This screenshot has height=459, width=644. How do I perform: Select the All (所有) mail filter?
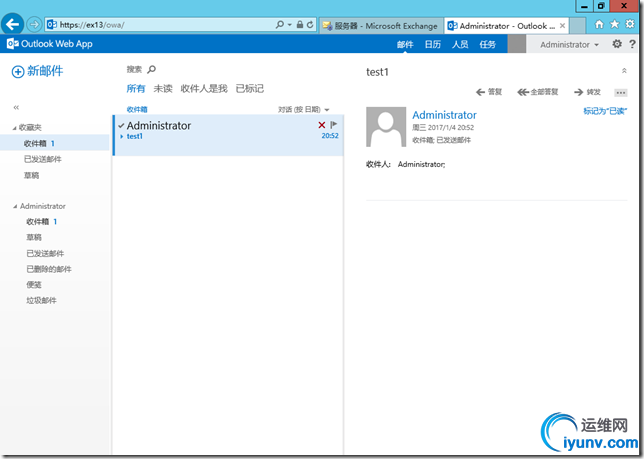[136, 88]
